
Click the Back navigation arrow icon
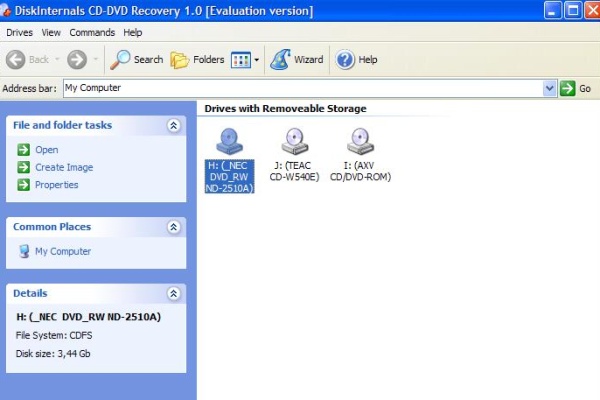tap(16, 60)
